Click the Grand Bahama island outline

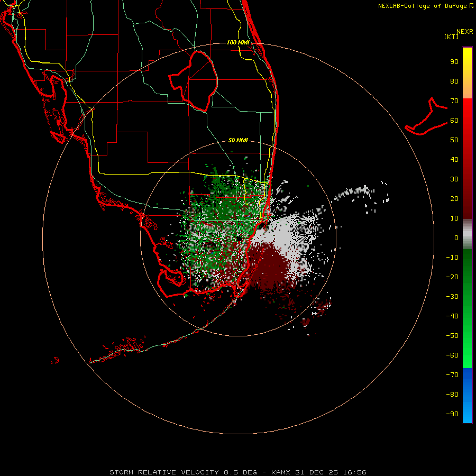coord(426,117)
